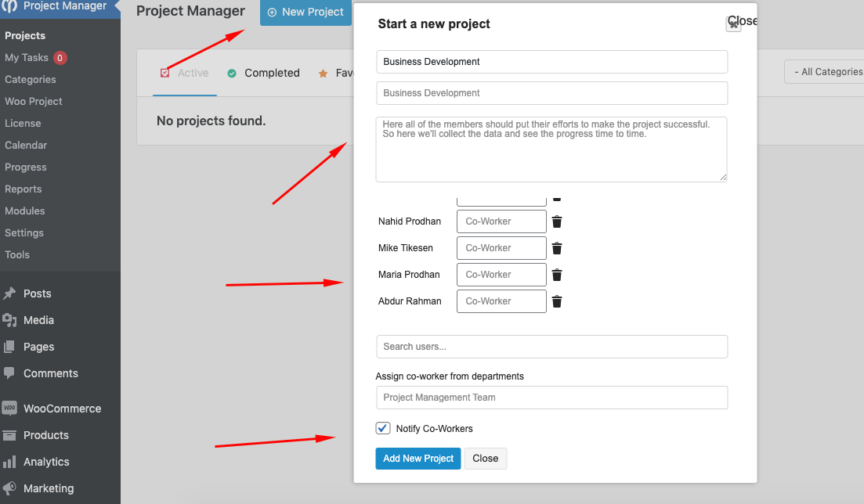Open the Media library
Image resolution: width=864 pixels, height=504 pixels.
[x=37, y=320]
